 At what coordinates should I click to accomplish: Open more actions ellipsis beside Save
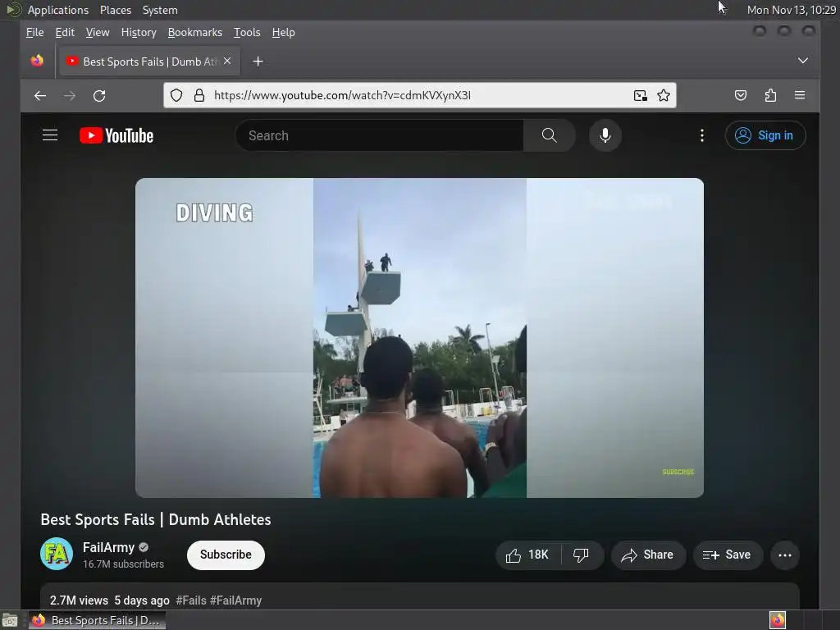(785, 555)
